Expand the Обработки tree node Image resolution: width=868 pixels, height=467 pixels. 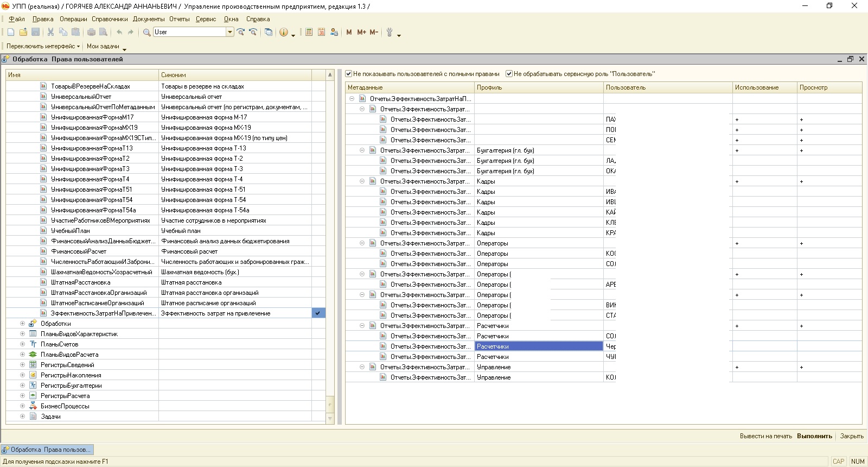coord(22,324)
